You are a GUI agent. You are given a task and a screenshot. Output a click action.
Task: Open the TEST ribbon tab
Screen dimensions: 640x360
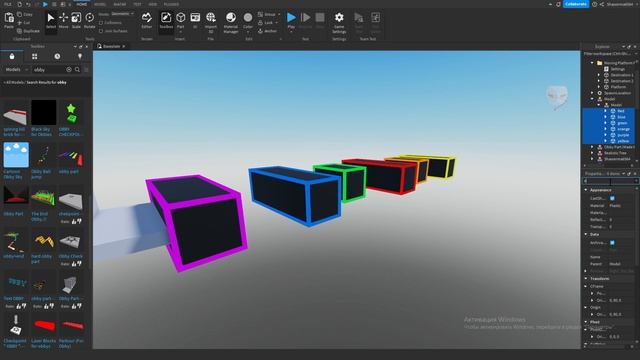pos(137,4)
